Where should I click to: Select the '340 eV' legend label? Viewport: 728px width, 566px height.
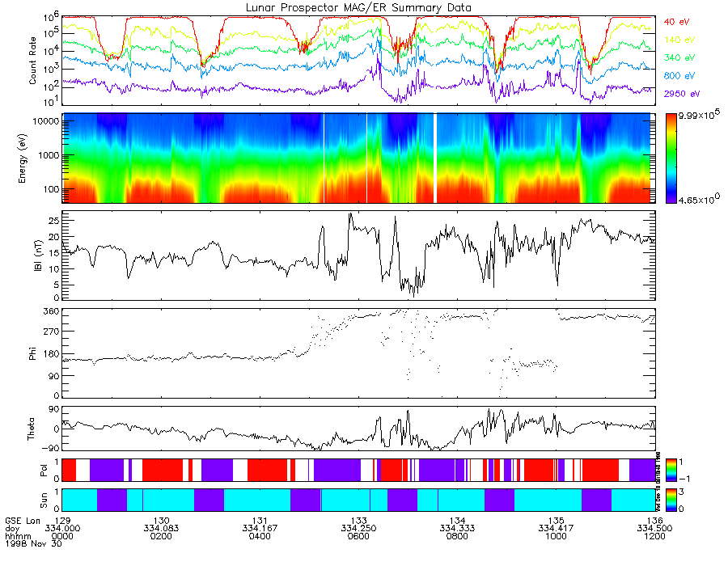pos(679,57)
